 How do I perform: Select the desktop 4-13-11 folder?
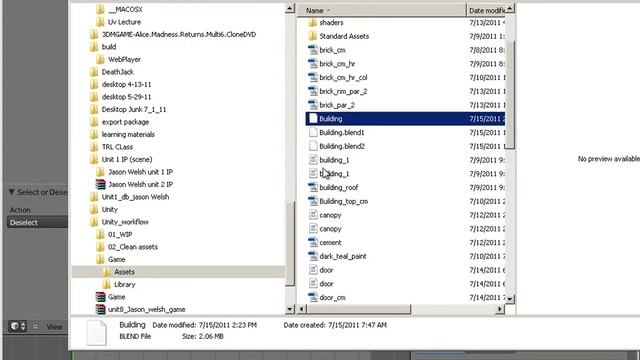127,84
